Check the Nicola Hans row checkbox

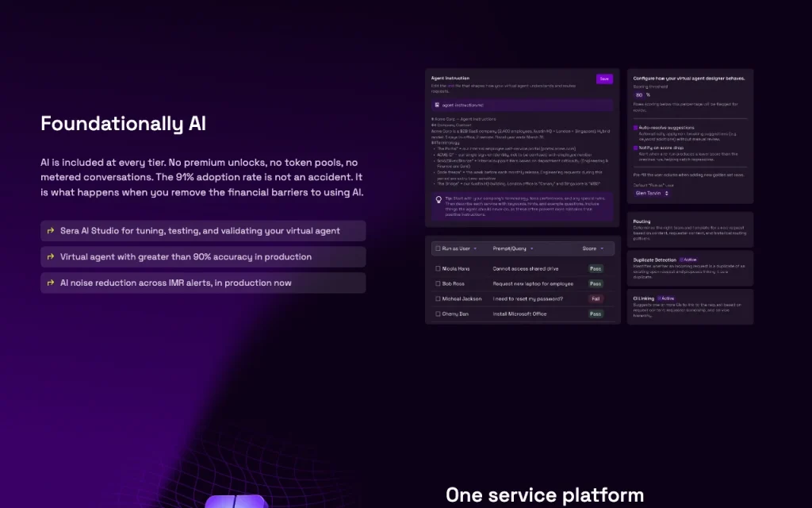438,268
